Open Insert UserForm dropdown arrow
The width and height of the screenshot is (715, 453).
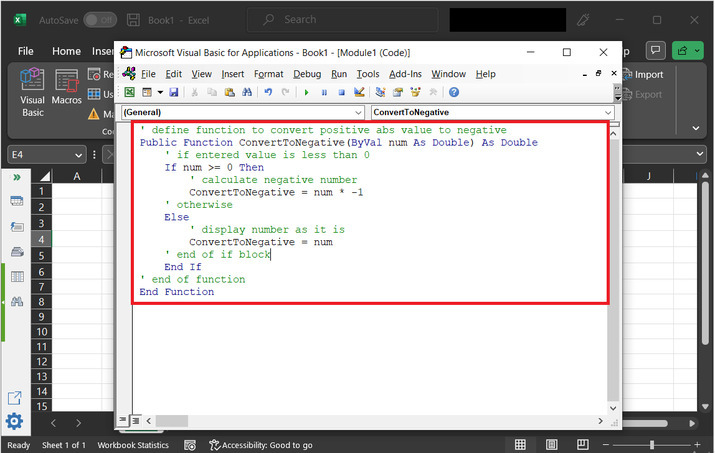point(160,92)
